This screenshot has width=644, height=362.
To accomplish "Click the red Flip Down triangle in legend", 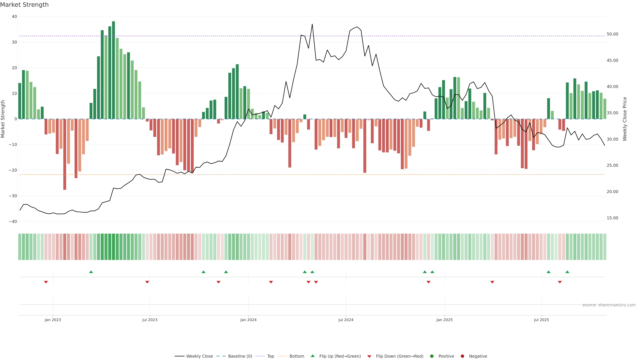I will point(369,356).
